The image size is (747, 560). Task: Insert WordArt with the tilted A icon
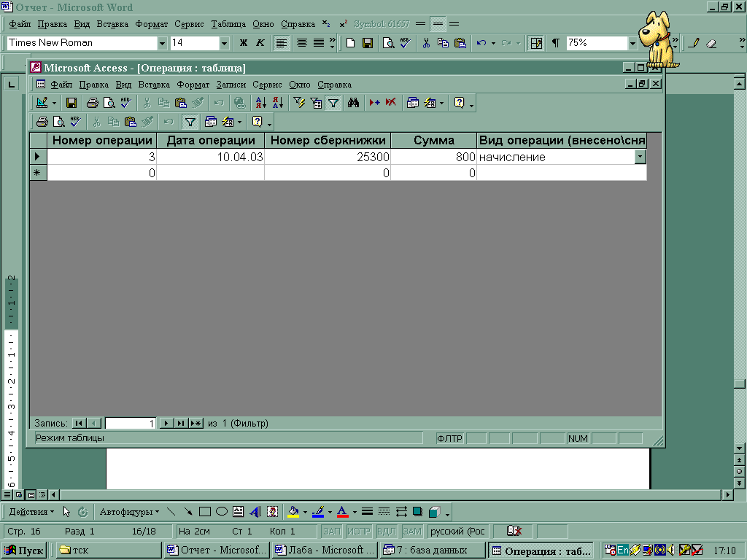pyautogui.click(x=255, y=512)
